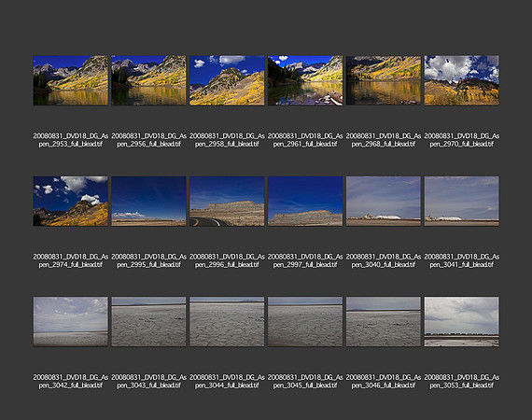Click filename label pen_2997_full_bleed.tif
Image resolution: width=532 pixels, height=420 pixels.
(x=305, y=265)
